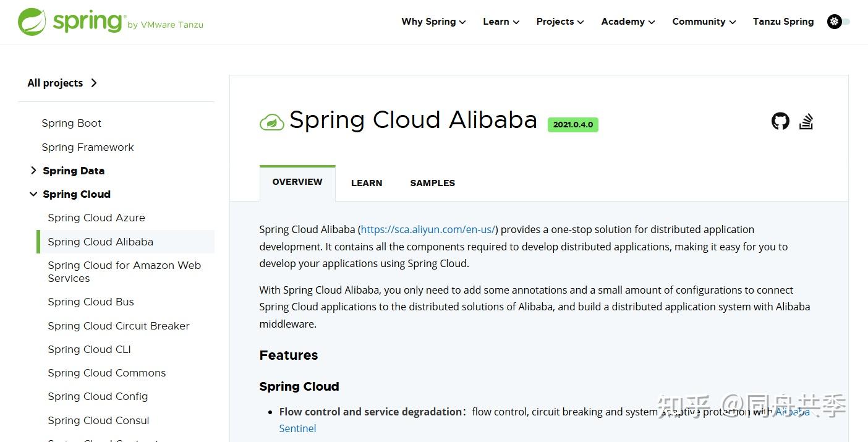
Task: Toggle the dark mode theme switch
Action: 838,22
